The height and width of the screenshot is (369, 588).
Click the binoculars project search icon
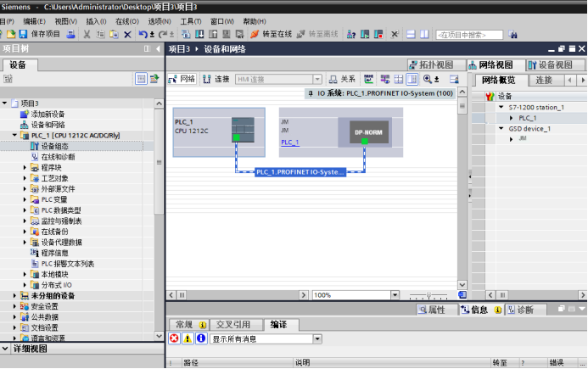pyautogui.click(x=512, y=35)
